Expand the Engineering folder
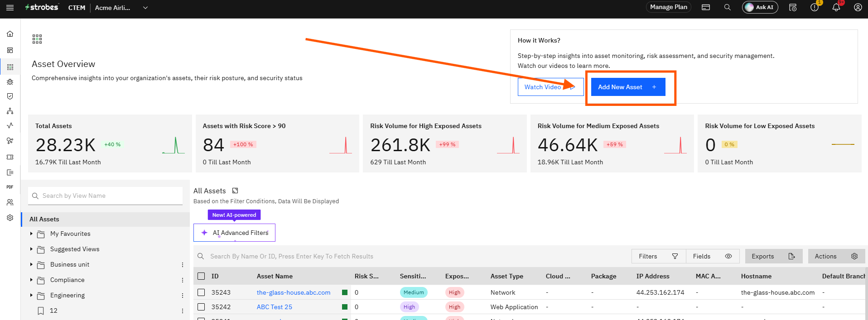Image resolution: width=868 pixels, height=320 pixels. (x=31, y=295)
